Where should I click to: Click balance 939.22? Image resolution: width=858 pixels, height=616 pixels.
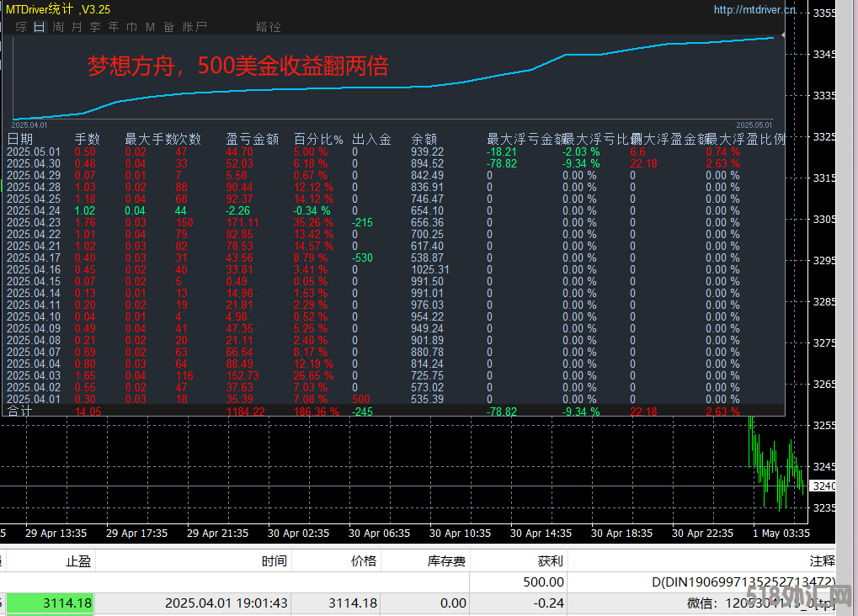pyautogui.click(x=428, y=151)
